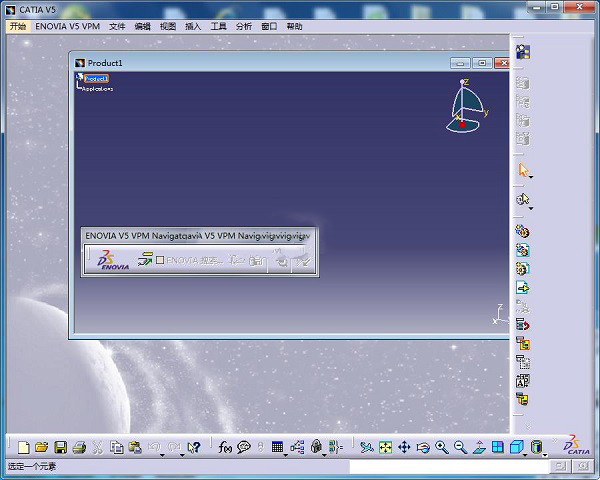Expand the quick view cube dropdown arrow

click(525, 455)
